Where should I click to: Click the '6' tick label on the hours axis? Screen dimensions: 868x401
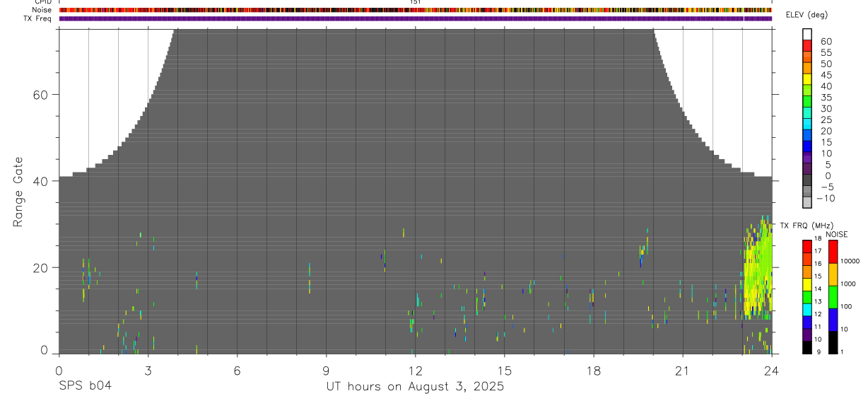(x=237, y=371)
